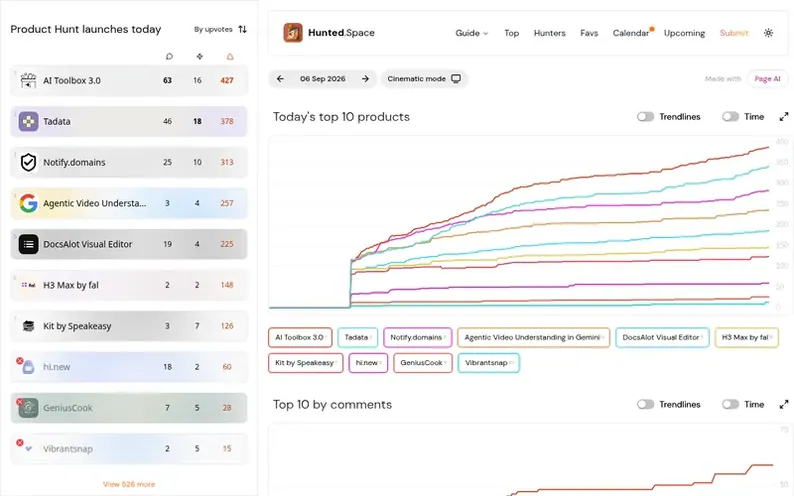This screenshot has width=794, height=496.
Task: Toggle GeniusCook legend chip
Action: (x=423, y=363)
